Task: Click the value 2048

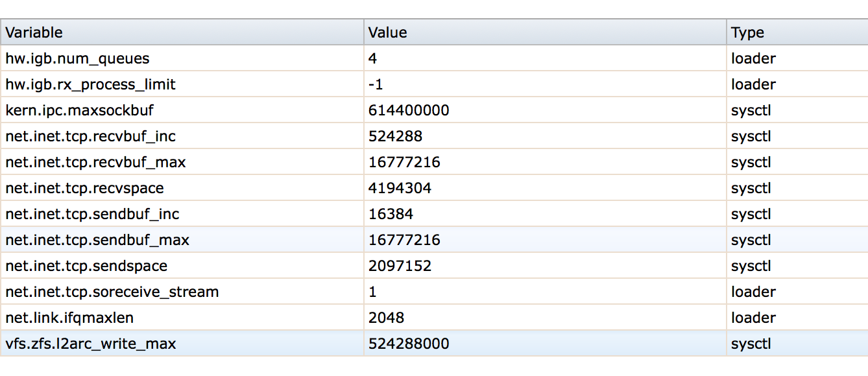Action: 386,318
